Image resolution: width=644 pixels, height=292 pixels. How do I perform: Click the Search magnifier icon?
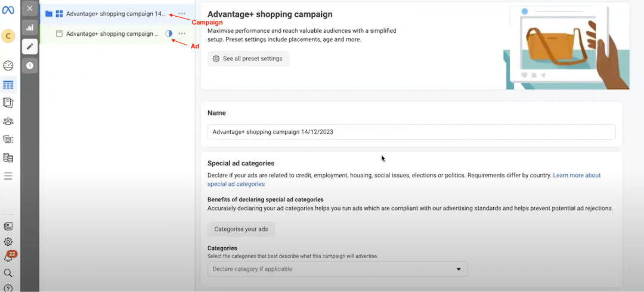[x=8, y=273]
